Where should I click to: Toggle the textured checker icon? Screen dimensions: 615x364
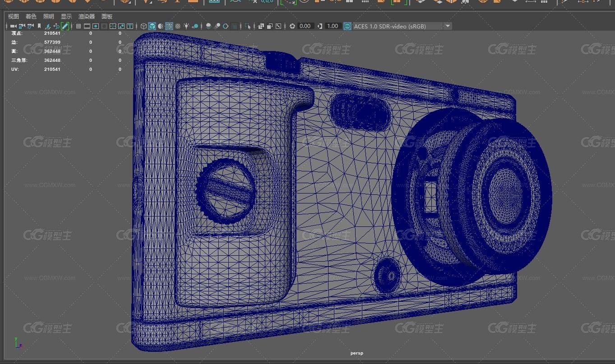pyautogui.click(x=178, y=26)
